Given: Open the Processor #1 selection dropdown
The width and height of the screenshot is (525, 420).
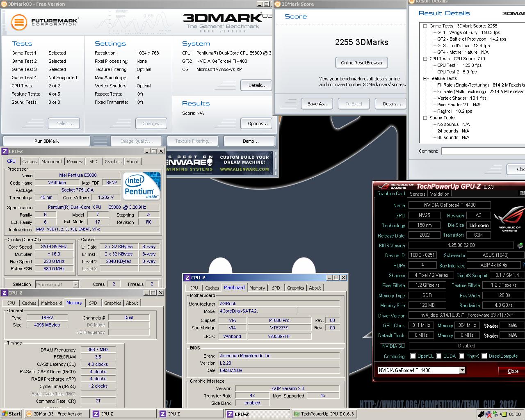Looking at the screenshot, I should click(75, 284).
